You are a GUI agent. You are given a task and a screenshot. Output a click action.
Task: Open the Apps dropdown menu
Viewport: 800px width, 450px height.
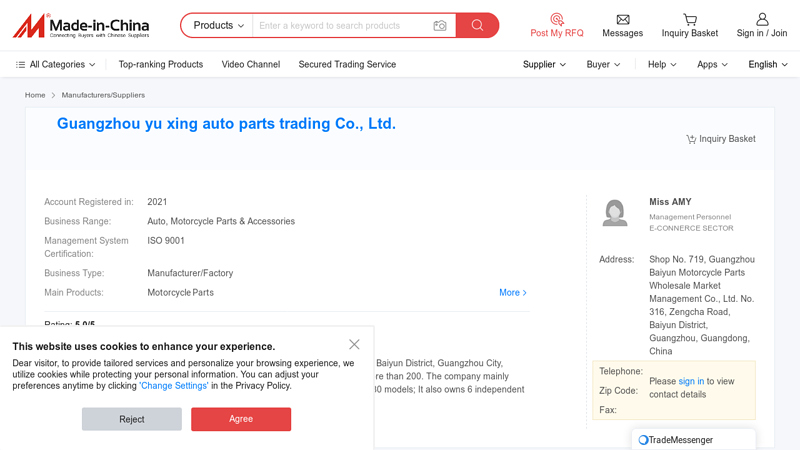712,65
